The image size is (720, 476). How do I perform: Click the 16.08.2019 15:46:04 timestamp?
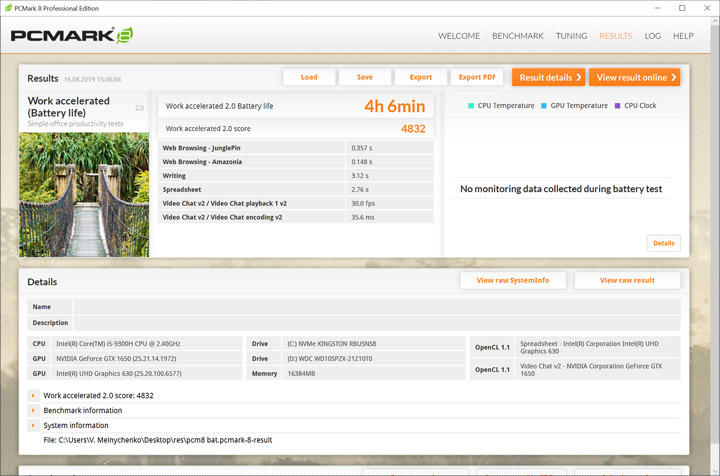[x=92, y=79]
